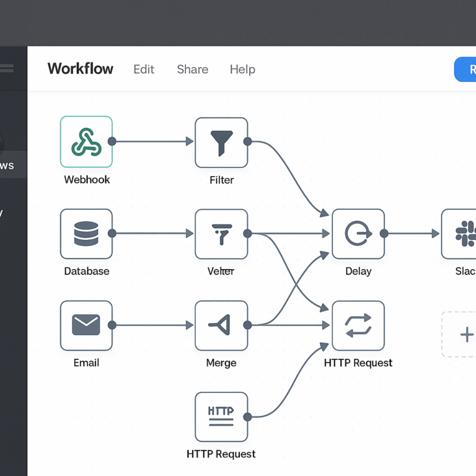Click the Webhook node's output connector dot

click(x=112, y=142)
